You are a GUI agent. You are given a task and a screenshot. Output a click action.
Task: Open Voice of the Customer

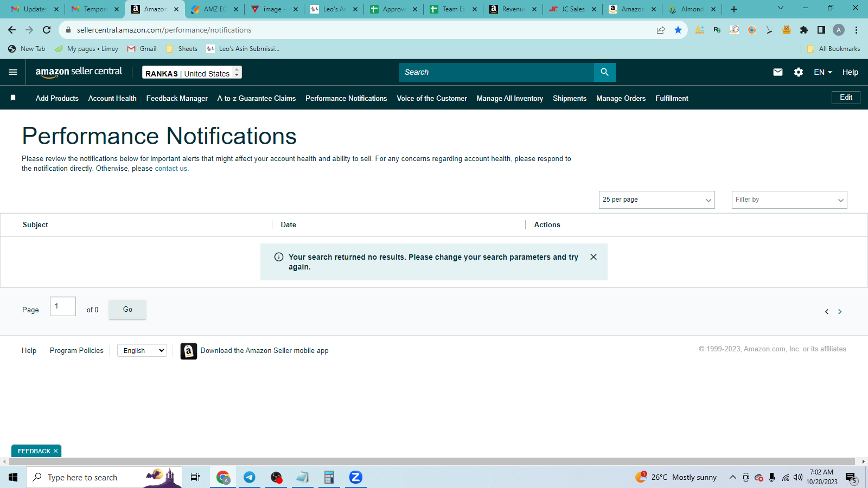point(432,98)
